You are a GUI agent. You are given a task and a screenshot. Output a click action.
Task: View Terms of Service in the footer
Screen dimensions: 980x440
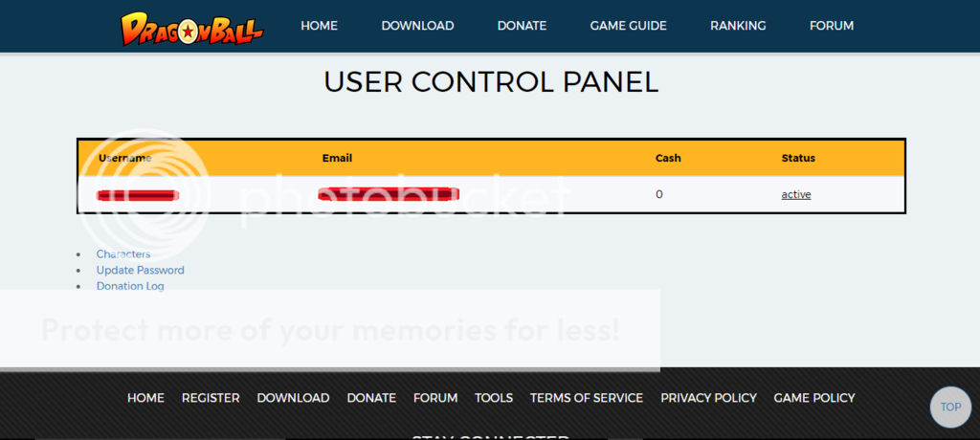pyautogui.click(x=587, y=398)
